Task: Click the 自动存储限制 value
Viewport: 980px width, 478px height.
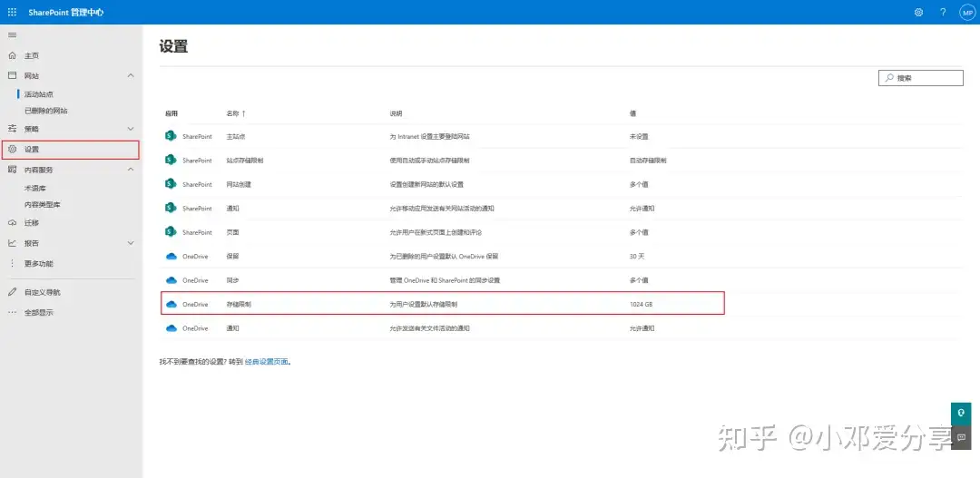Action: coord(648,160)
